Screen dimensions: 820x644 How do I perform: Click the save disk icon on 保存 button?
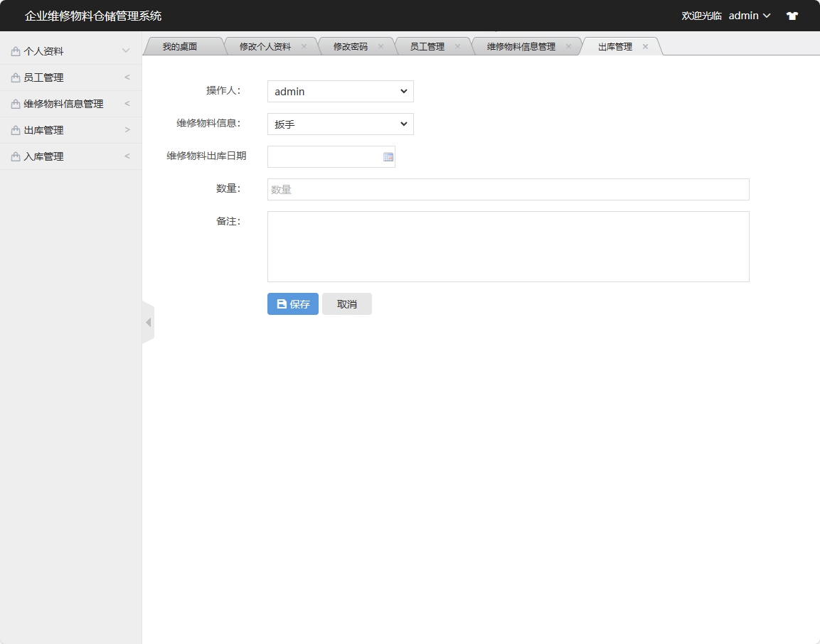(x=280, y=304)
